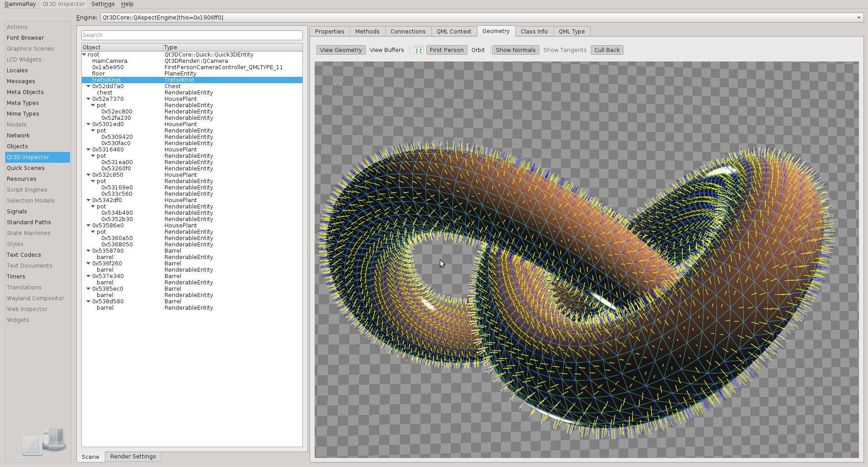Open the Engine combo box dropdown
The width and height of the screenshot is (868, 467).
pyautogui.click(x=859, y=18)
